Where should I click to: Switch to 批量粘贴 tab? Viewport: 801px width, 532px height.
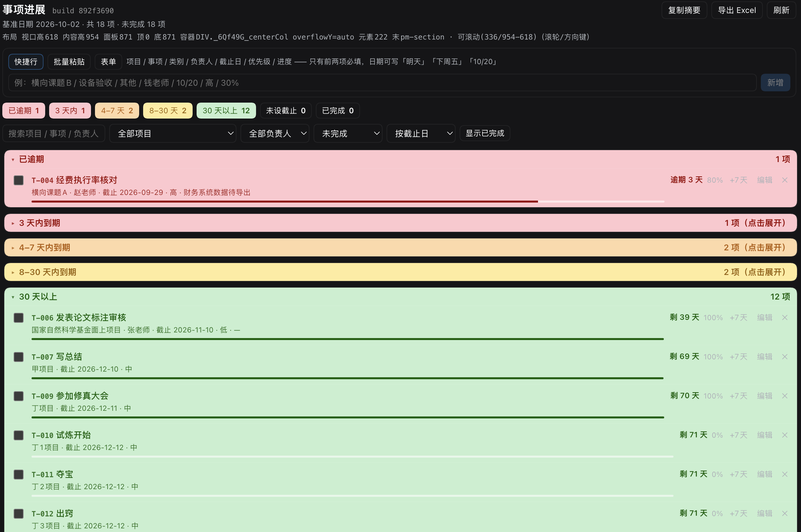tap(69, 62)
